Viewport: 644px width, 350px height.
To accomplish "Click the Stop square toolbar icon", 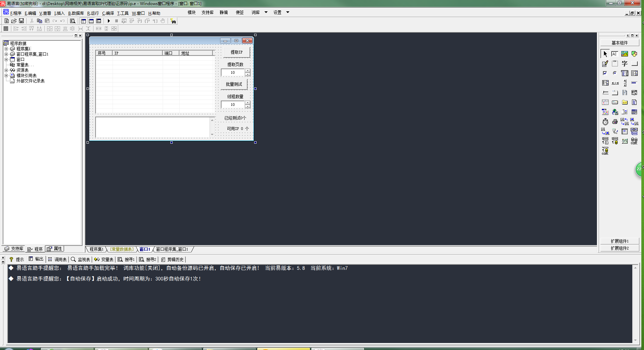I will click(x=116, y=21).
